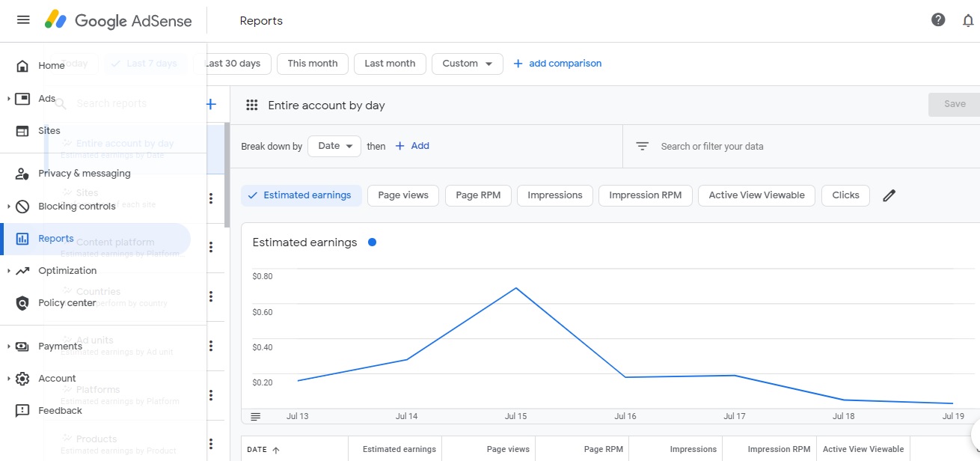980x461 pixels.
Task: Click the Save button
Action: click(x=955, y=104)
